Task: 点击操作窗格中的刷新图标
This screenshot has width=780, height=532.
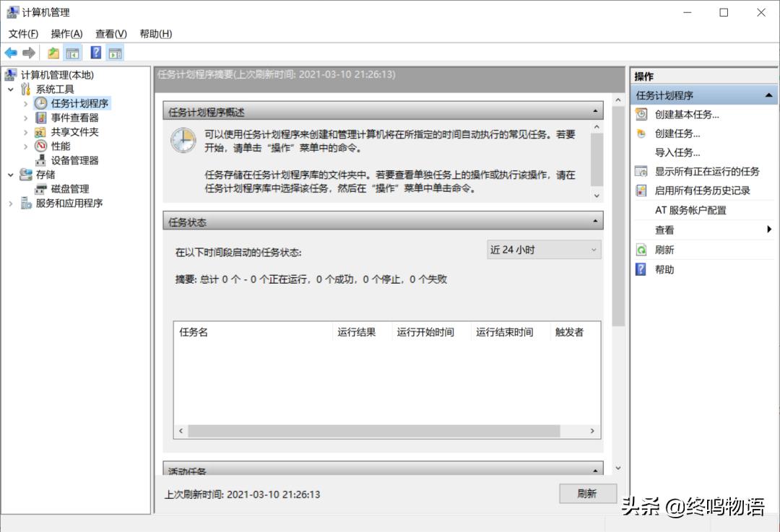Action: 641,249
